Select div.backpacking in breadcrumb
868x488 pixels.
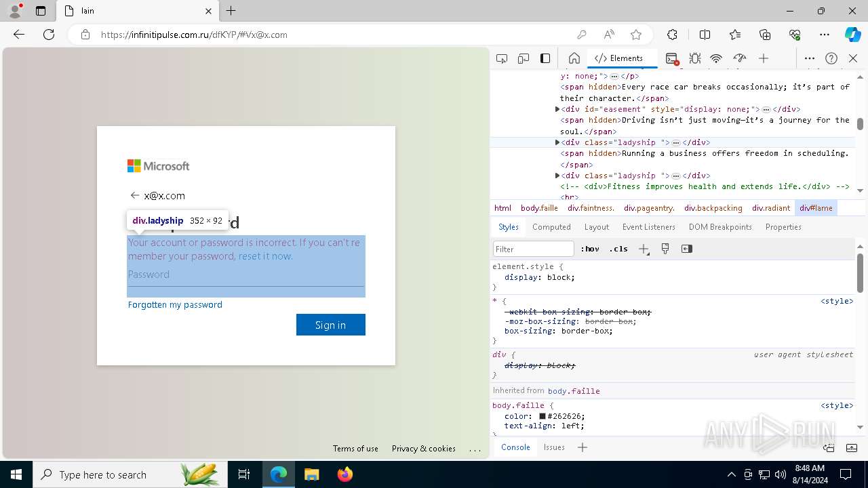point(713,208)
